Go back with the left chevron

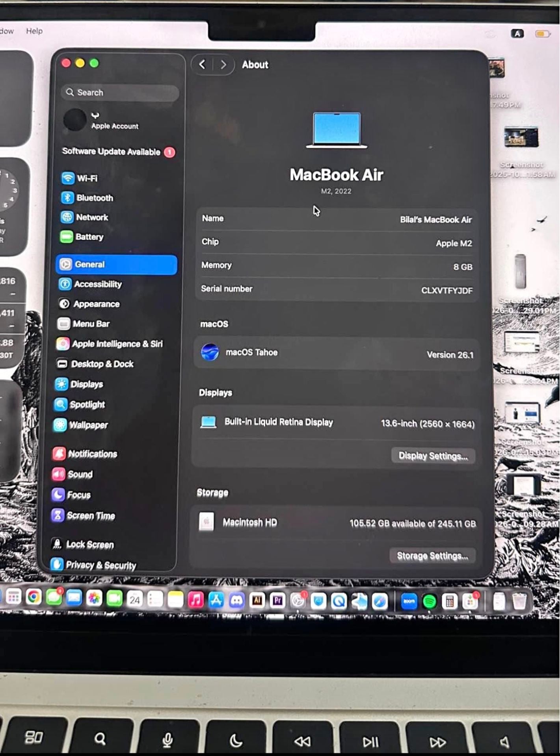[203, 64]
